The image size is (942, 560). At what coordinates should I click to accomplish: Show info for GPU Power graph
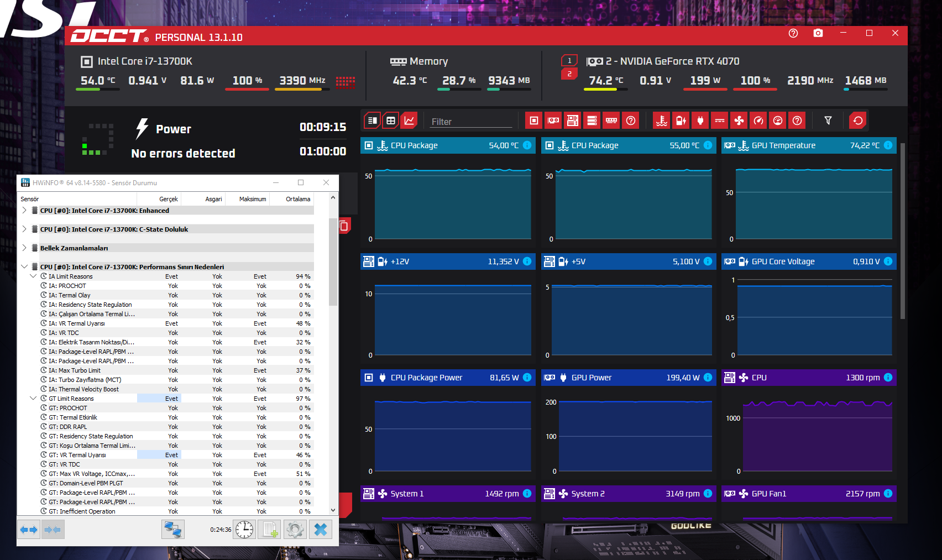pos(708,378)
